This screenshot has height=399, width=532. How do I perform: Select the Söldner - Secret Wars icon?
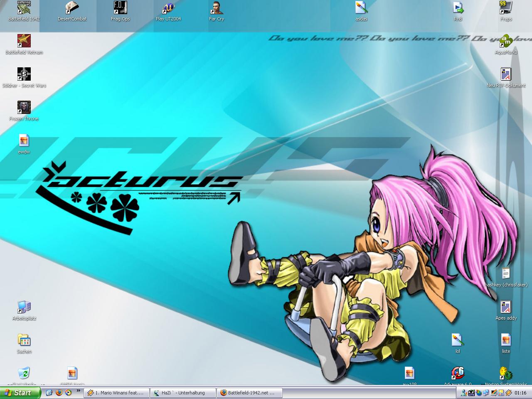(24, 75)
